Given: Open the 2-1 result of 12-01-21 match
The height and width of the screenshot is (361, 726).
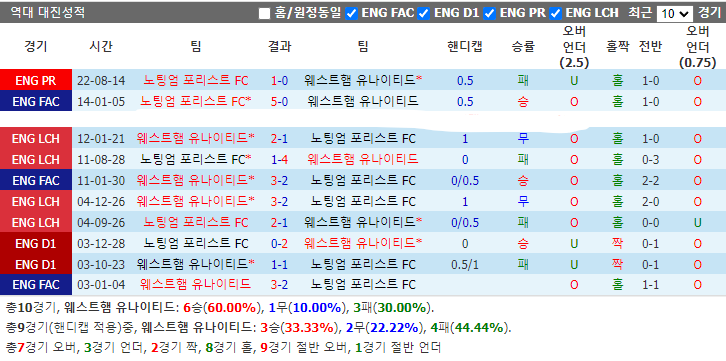Looking at the screenshot, I should point(279,138).
